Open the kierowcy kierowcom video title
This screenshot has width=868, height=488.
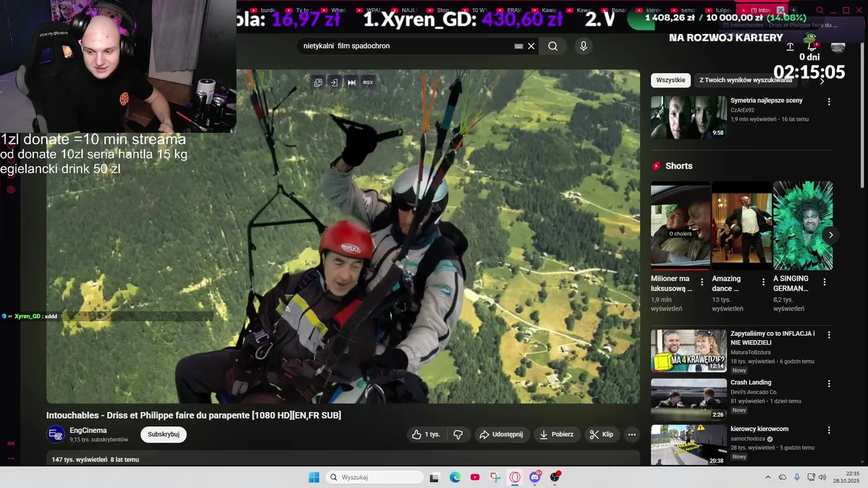coord(759,429)
